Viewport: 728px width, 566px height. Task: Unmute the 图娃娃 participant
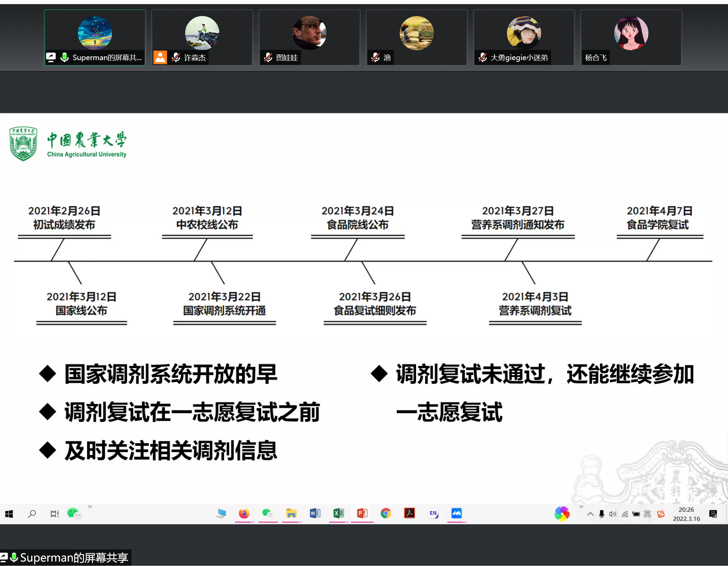(268, 57)
